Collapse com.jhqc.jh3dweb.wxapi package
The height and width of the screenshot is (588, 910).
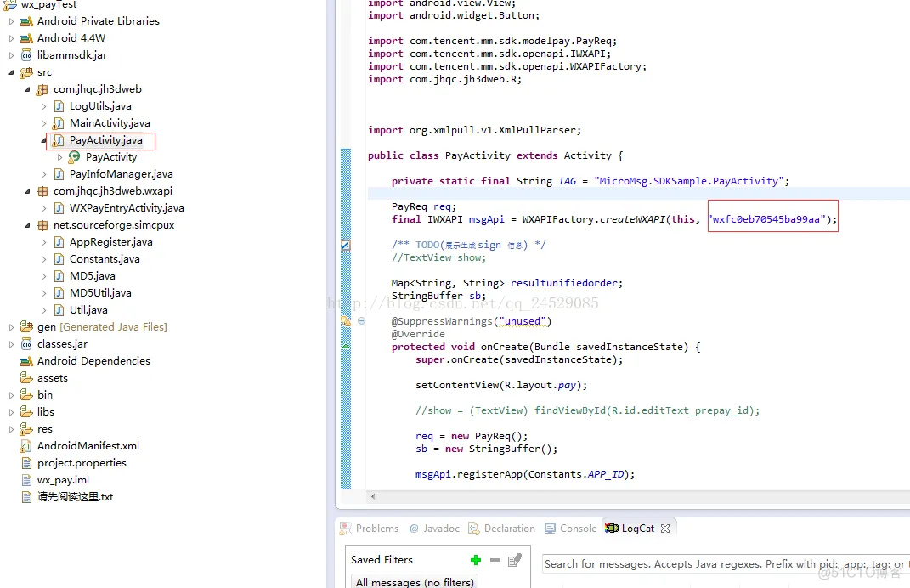click(27, 191)
